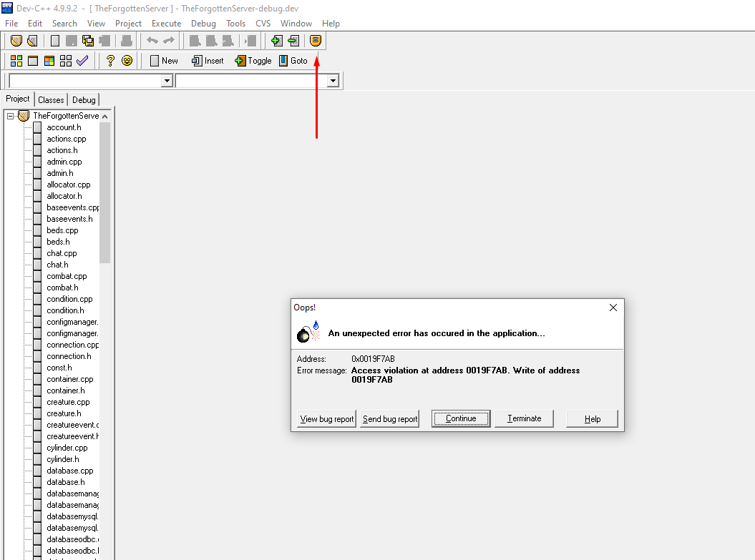Screen dimensions: 755x560
Task: Click the Open Project or File icon
Action: coord(32,41)
